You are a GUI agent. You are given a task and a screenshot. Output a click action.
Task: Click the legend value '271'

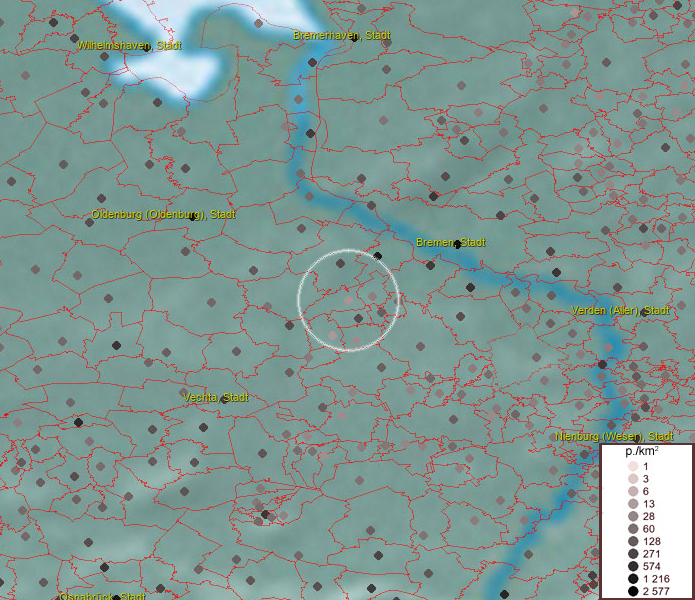(652, 553)
